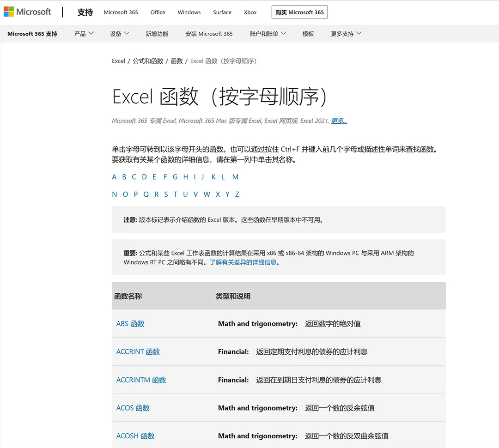Go to Excel breadcrumb

pyautogui.click(x=118, y=61)
